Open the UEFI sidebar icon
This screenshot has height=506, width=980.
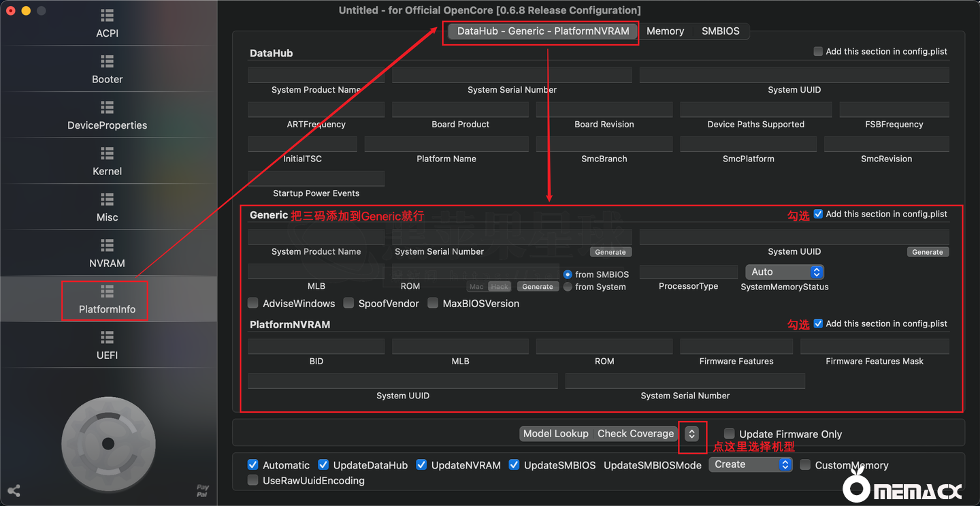coord(107,337)
